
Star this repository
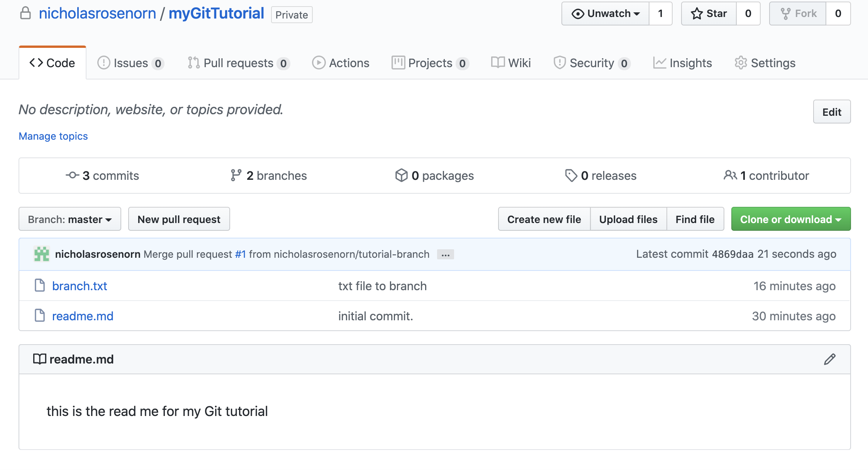709,14
